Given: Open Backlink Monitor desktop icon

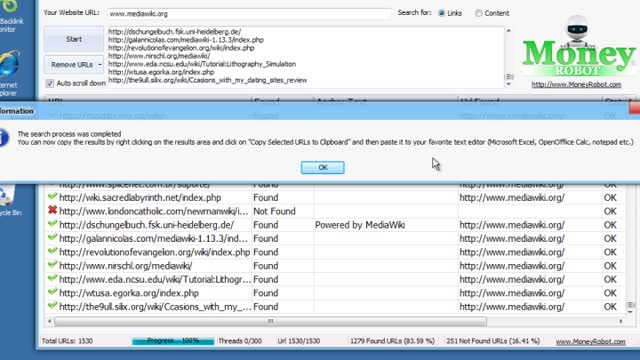Looking at the screenshot, I should [x=11, y=16].
